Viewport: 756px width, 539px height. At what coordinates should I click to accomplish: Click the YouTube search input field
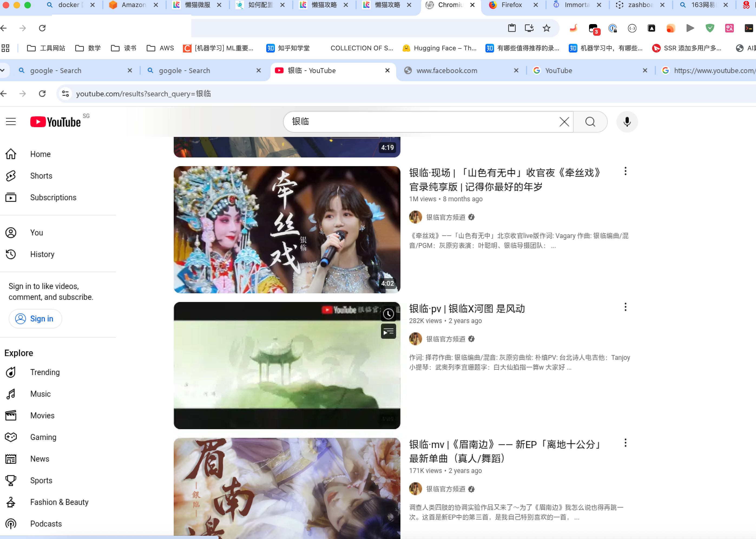(422, 122)
